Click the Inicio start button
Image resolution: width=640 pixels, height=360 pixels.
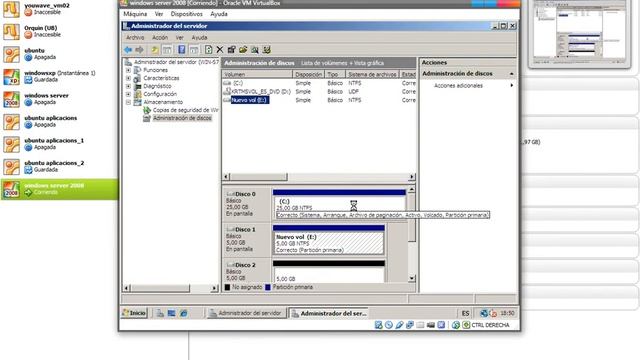tap(134, 313)
